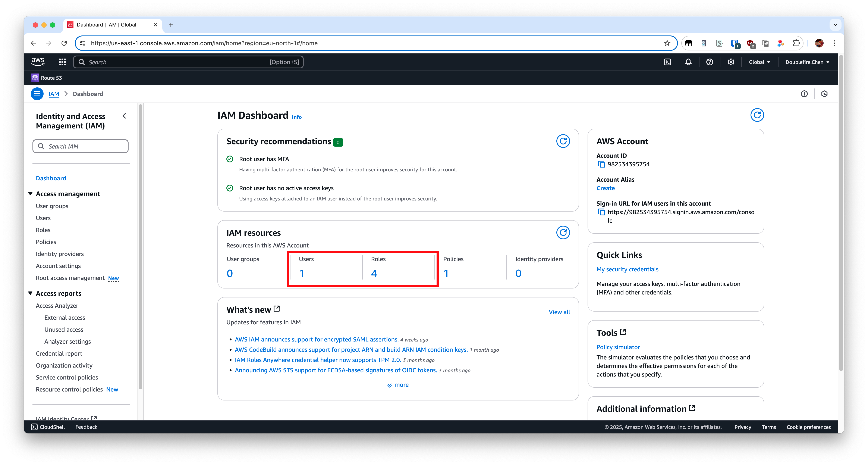Screen dimensions: 868x465
Task: Open the CodeBuild ARN condition keys announcement
Action: 351,350
